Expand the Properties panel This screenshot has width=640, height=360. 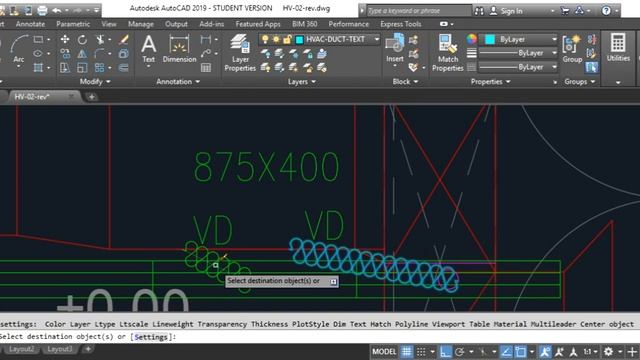pyautogui.click(x=490, y=82)
